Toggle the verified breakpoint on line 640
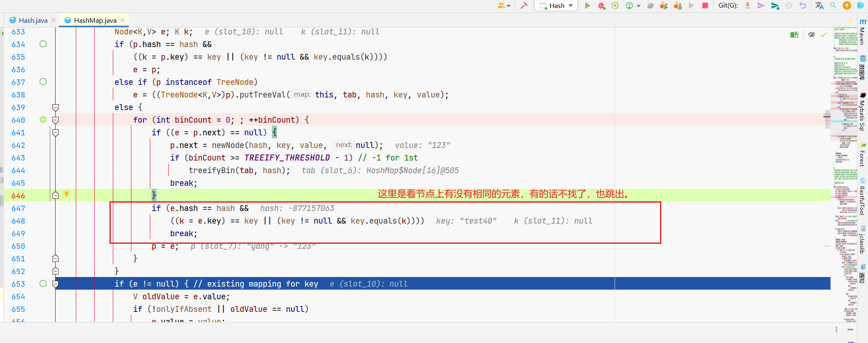The width and height of the screenshot is (868, 343). [43, 120]
